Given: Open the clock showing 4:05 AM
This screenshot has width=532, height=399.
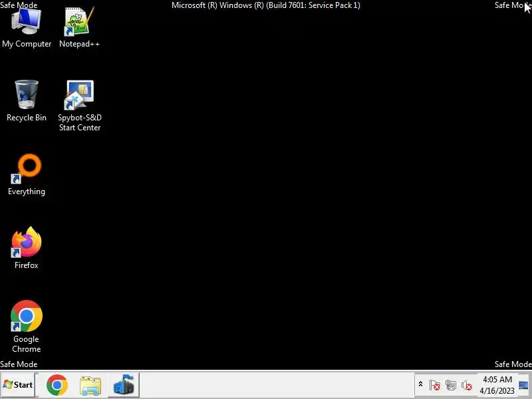Looking at the screenshot, I should pos(497,385).
